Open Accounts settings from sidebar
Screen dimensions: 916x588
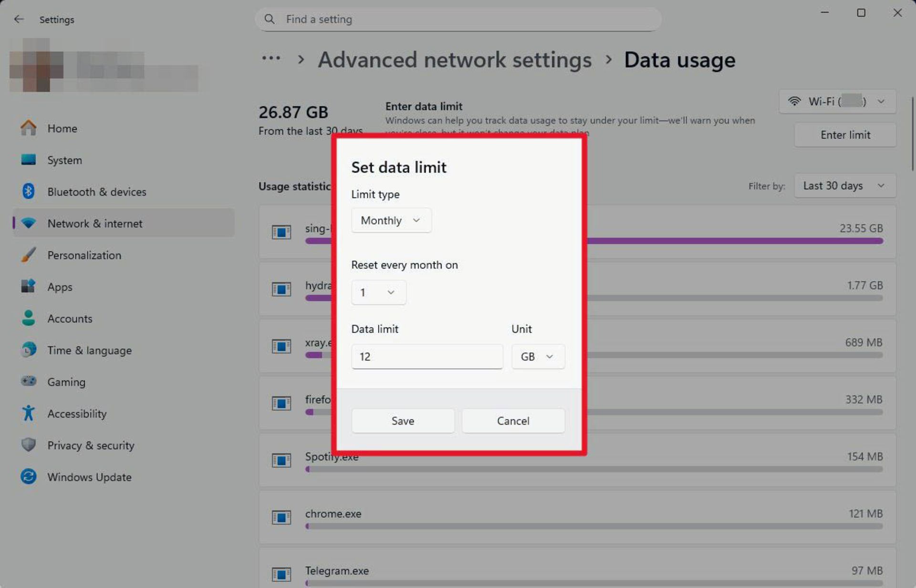[70, 318]
